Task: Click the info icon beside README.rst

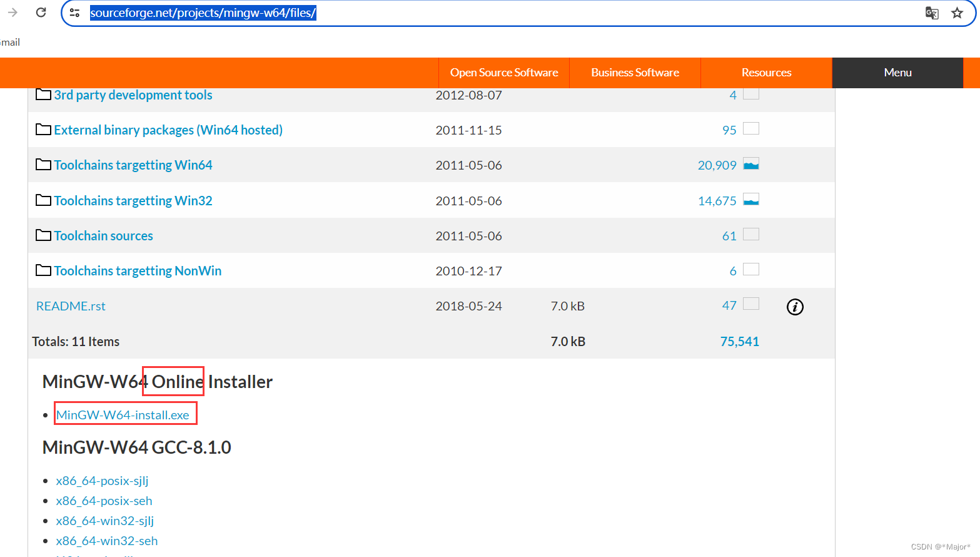Action: 795,307
